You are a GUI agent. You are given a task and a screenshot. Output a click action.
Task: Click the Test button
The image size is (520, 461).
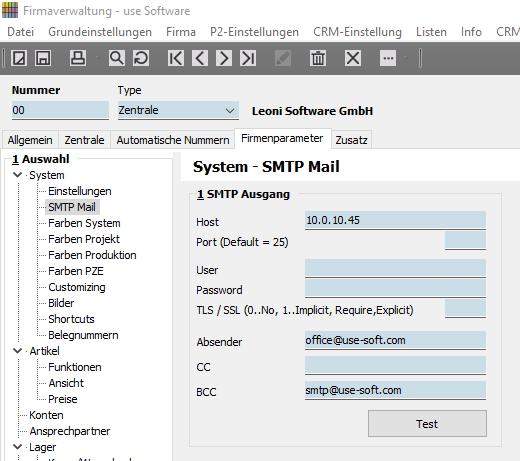pos(427,424)
